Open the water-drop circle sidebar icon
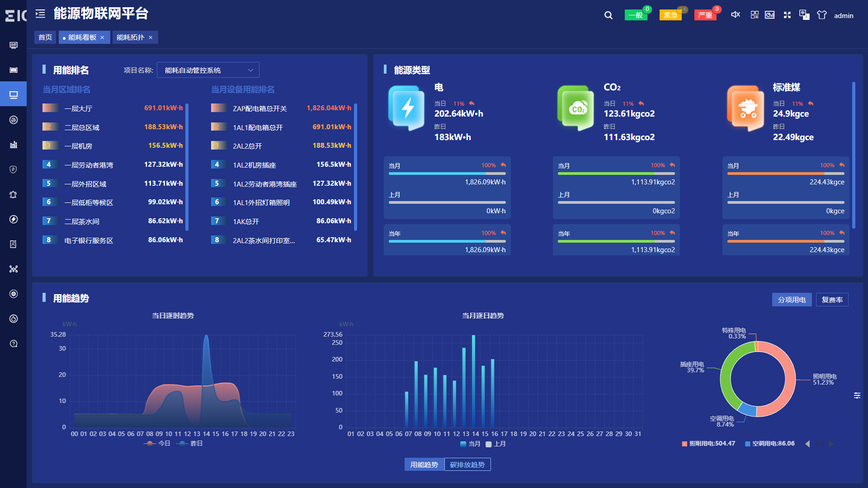868x488 pixels. pyautogui.click(x=14, y=120)
